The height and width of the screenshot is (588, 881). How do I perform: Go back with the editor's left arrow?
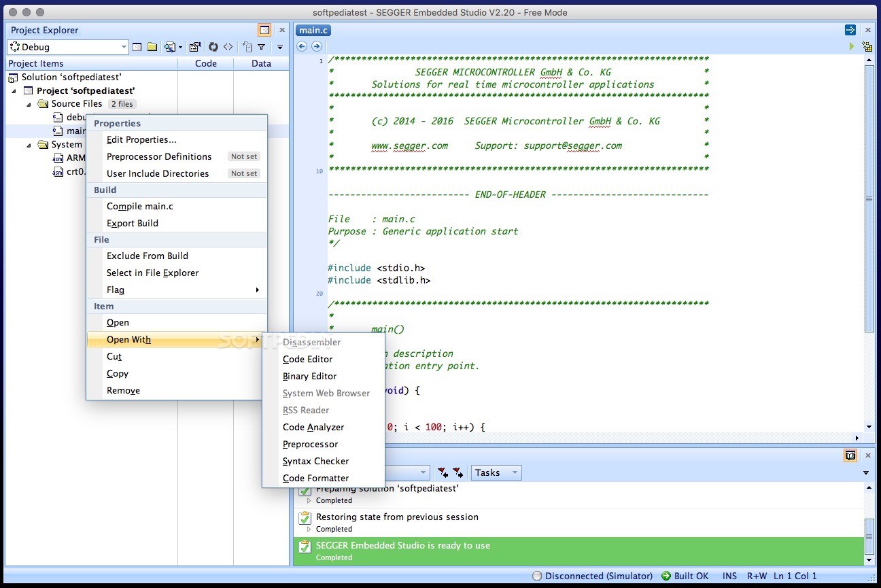pyautogui.click(x=303, y=46)
